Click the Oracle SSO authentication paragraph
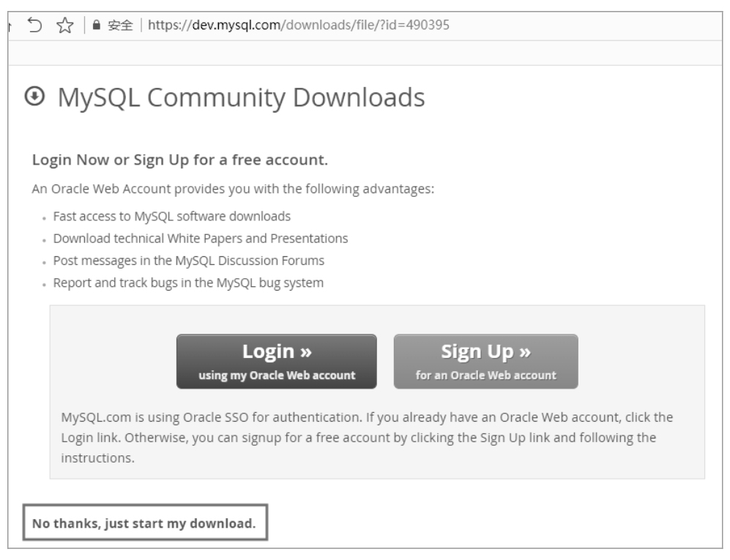730x560 pixels. click(x=366, y=438)
